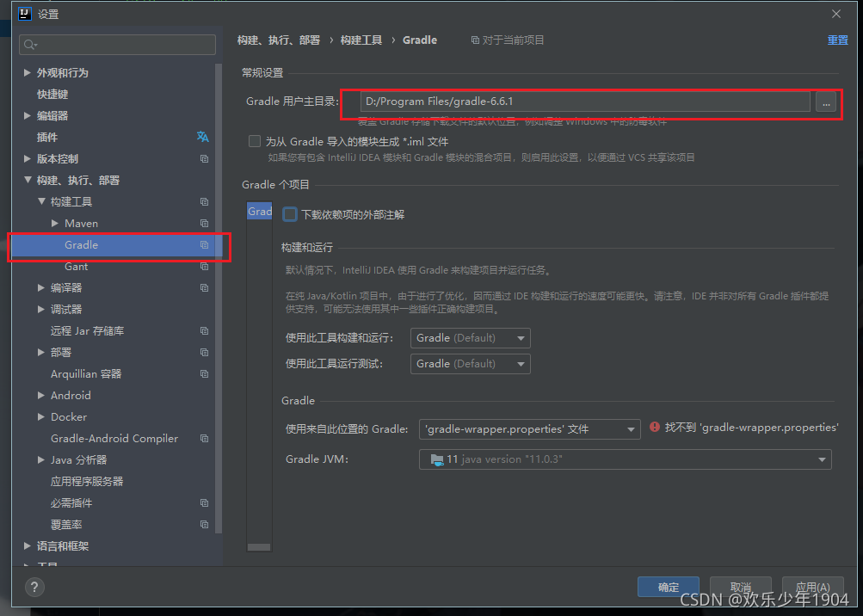Open the 插件 settings page
863x616 pixels.
(46, 137)
